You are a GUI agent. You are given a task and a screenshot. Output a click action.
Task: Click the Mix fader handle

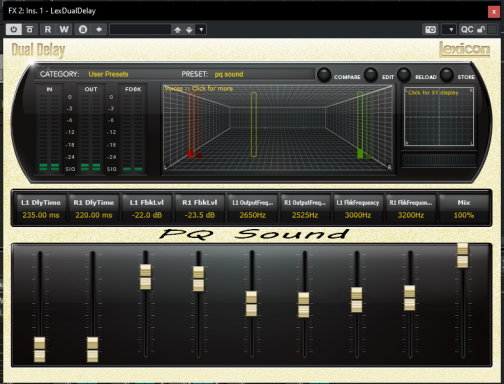[463, 255]
